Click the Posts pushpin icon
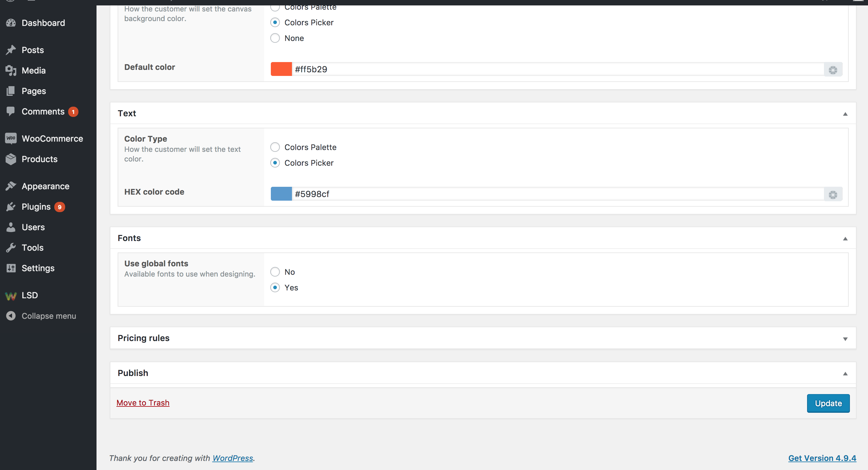 coord(11,50)
